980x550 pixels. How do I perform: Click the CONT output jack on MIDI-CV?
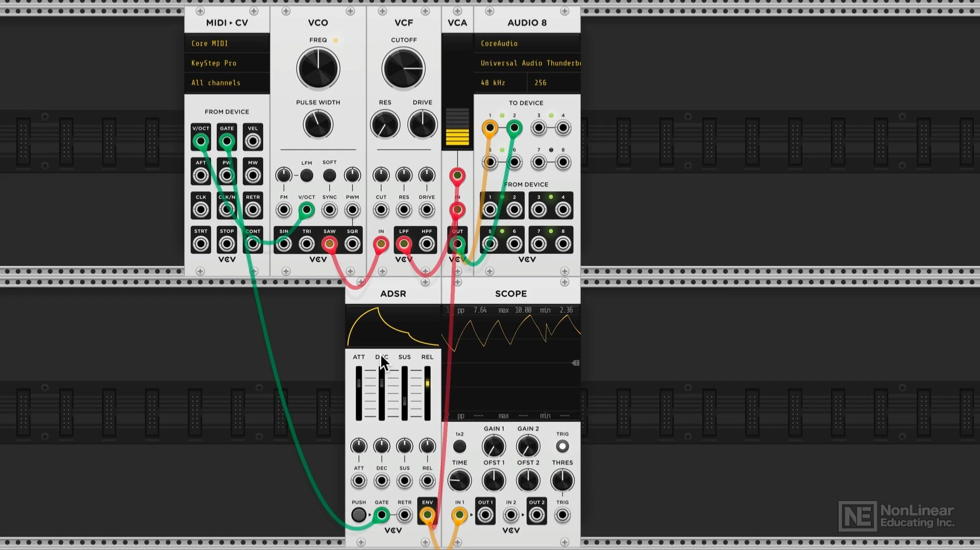253,244
